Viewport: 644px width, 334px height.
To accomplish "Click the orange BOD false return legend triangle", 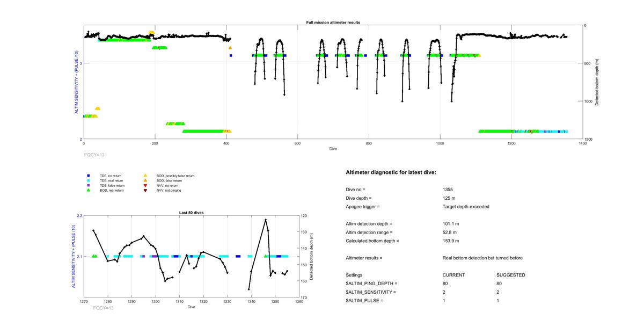I will click(145, 180).
